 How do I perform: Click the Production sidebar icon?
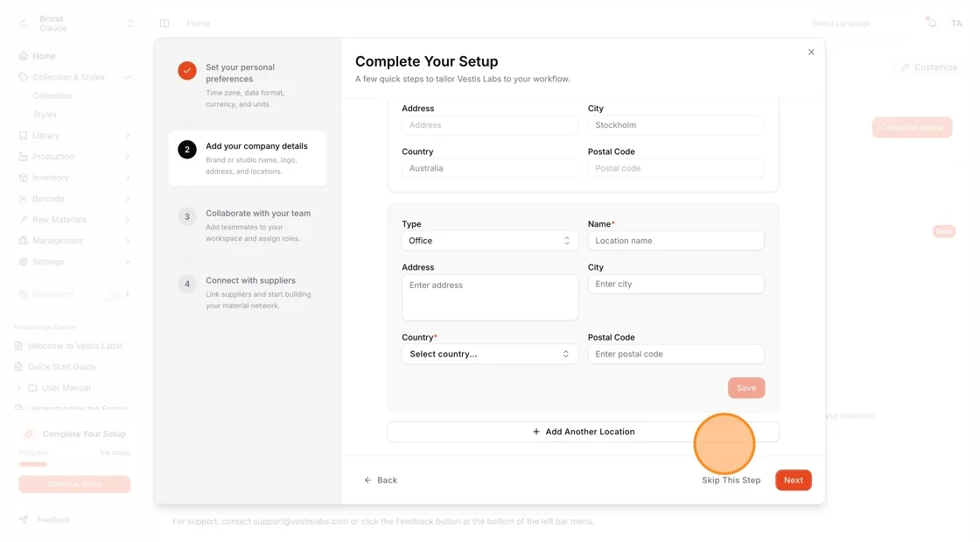tap(23, 157)
